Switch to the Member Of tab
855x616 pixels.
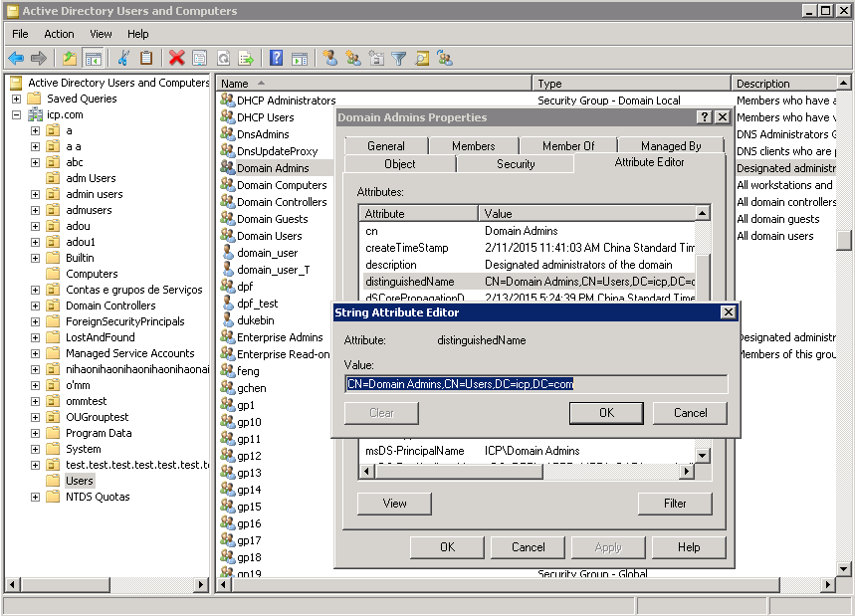click(568, 145)
